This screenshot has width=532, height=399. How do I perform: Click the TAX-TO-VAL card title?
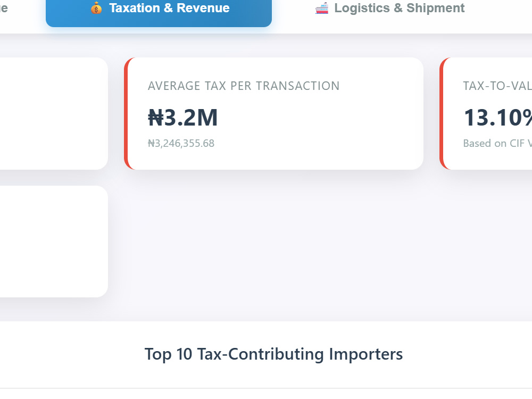point(497,86)
